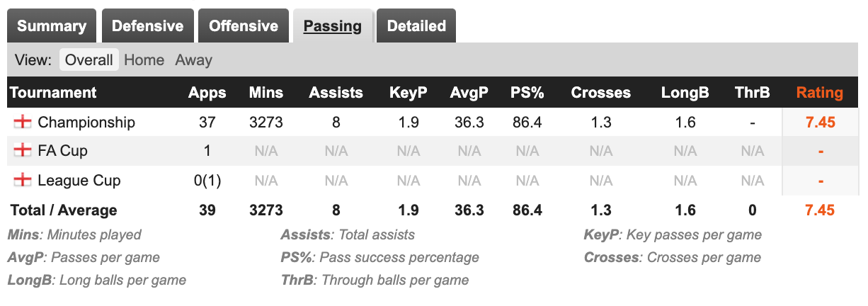868x306 pixels.
Task: Select the Passing tab
Action: click(332, 26)
